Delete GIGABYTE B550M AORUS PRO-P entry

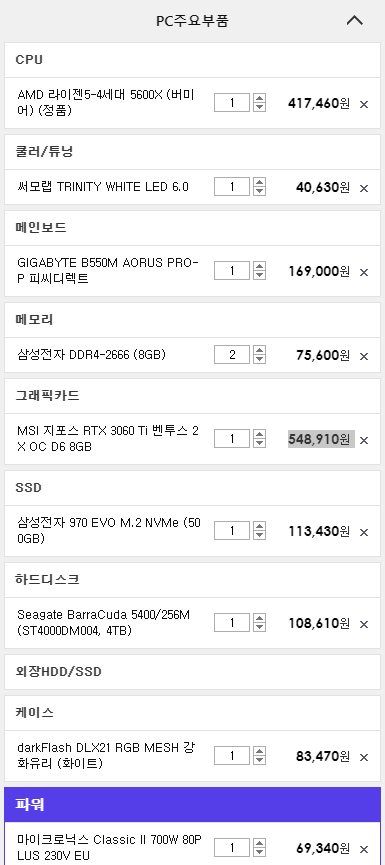363,272
